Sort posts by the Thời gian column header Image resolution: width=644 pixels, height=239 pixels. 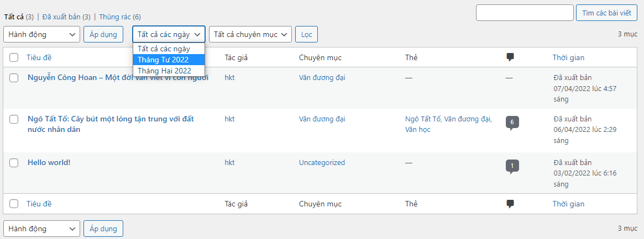pyautogui.click(x=568, y=57)
